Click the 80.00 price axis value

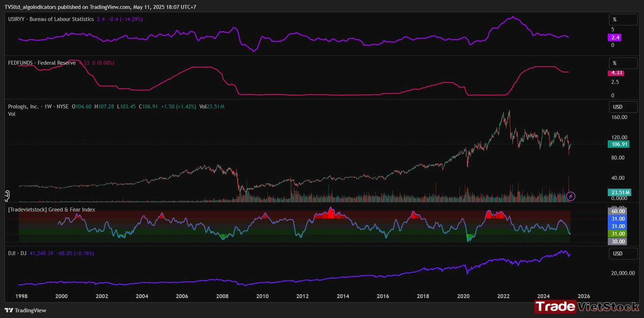click(618, 157)
